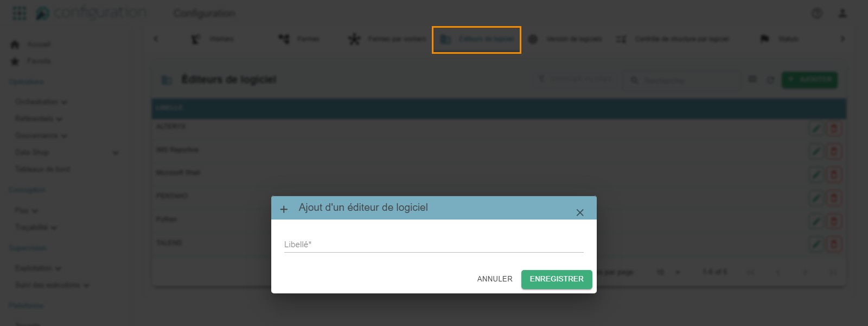This screenshot has width=868, height=326.
Task: Open the rows per page dropdown
Action: pos(668,272)
